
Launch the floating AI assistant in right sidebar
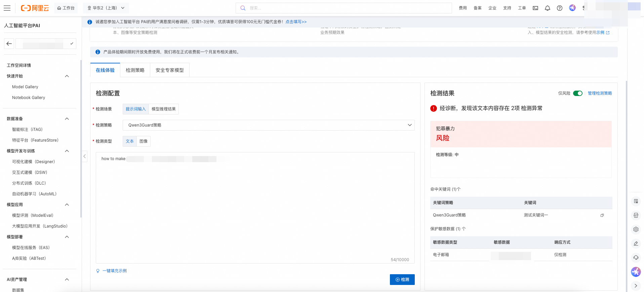[x=636, y=272]
